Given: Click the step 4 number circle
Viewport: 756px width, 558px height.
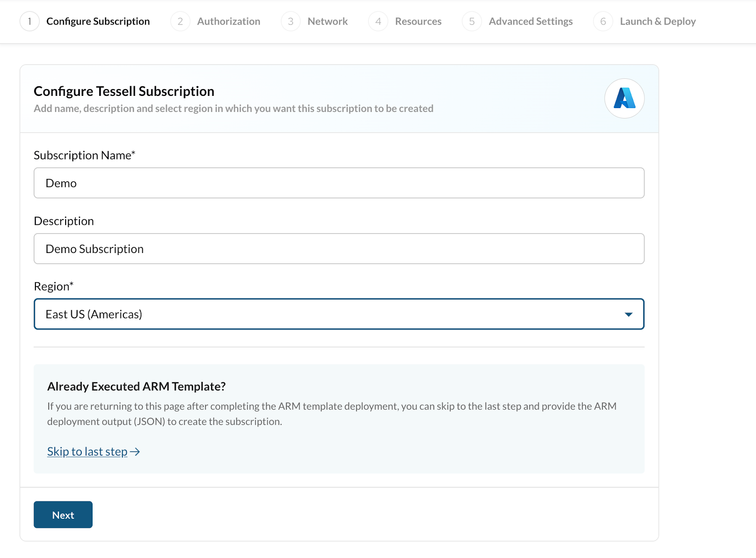Looking at the screenshot, I should point(378,22).
